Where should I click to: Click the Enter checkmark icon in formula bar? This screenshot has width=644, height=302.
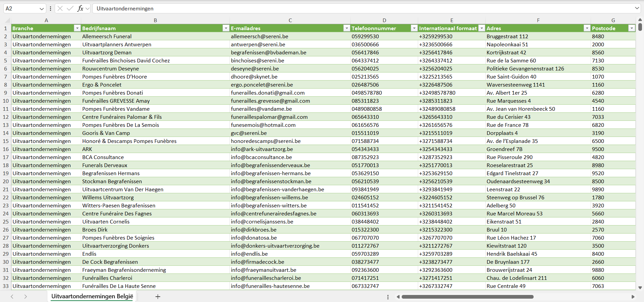click(70, 8)
